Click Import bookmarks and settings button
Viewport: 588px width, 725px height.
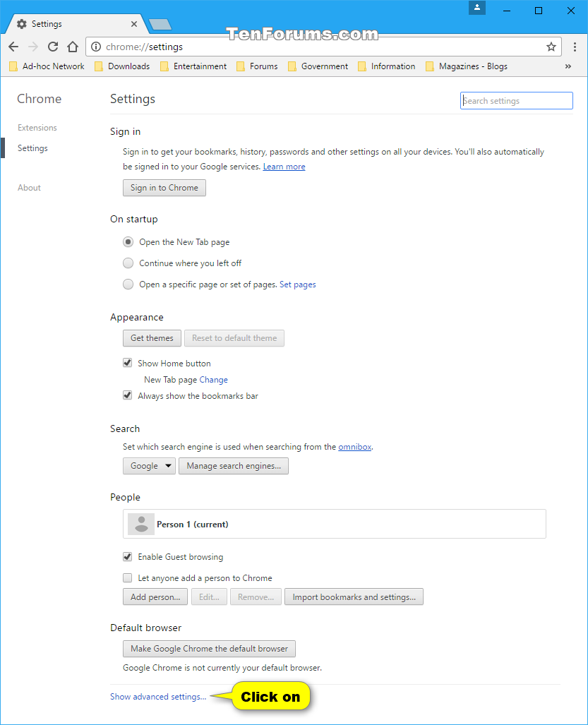coord(354,597)
